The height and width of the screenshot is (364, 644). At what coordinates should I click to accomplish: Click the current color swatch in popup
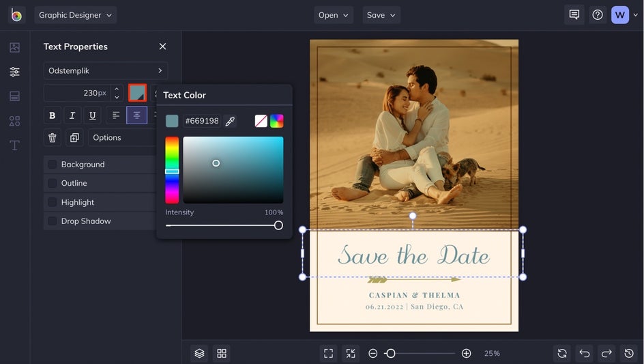coord(172,121)
